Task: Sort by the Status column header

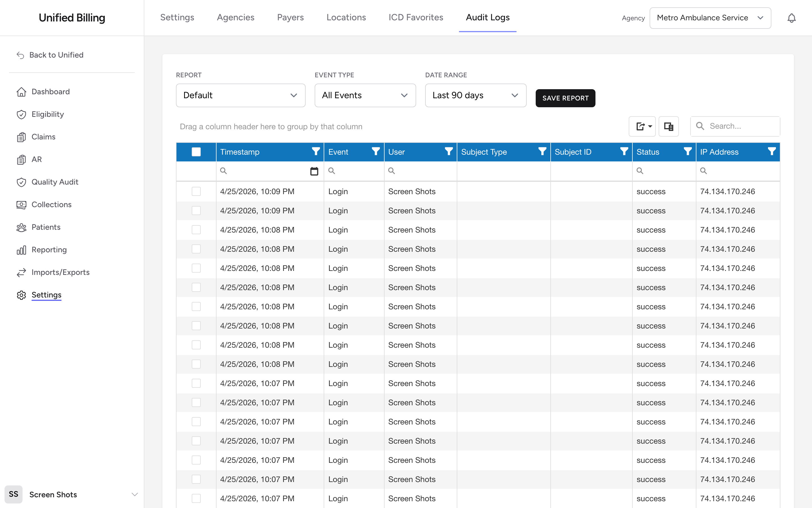Action: point(648,152)
